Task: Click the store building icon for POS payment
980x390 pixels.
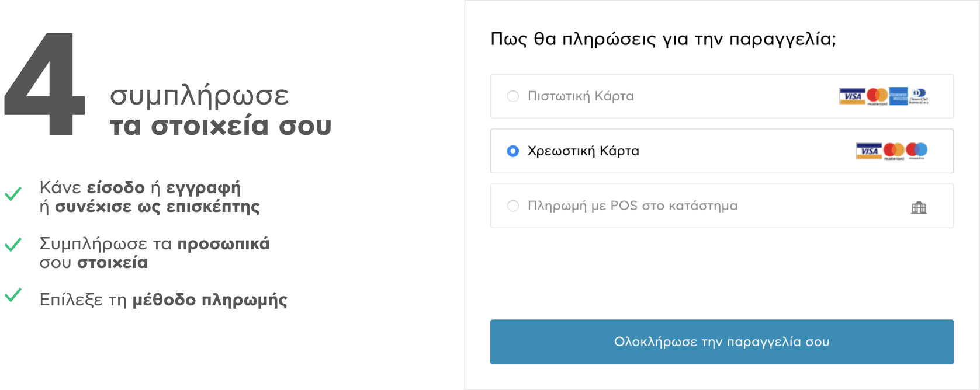Action: [919, 207]
